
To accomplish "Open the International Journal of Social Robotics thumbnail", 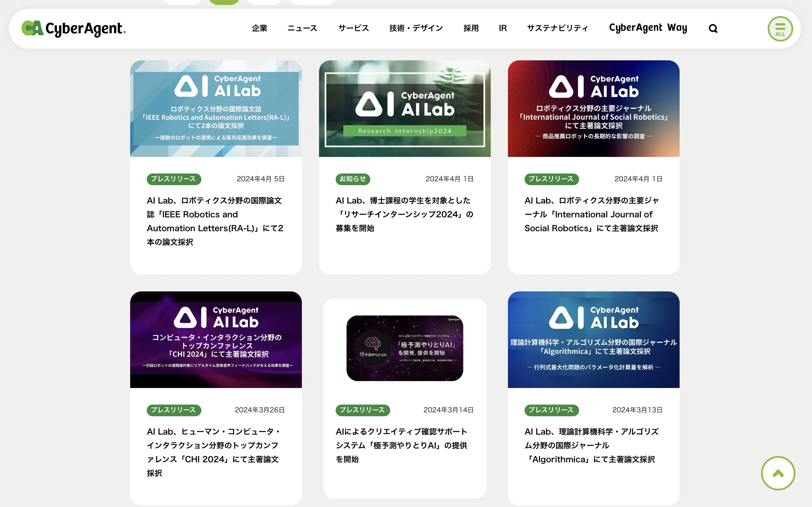I will (x=593, y=109).
